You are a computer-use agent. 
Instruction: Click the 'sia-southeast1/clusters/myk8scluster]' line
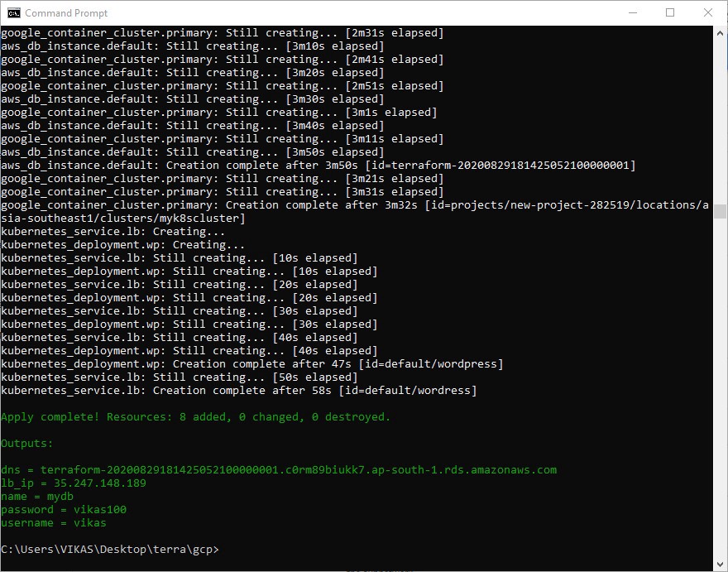pyautogui.click(x=122, y=219)
